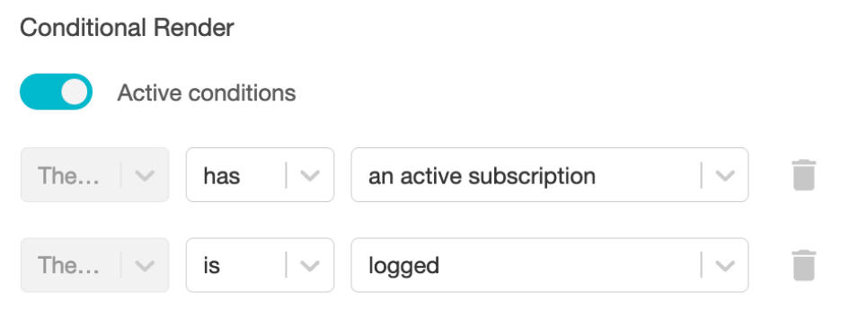The image size is (868, 336).
Task: Click the chevron beside 'an active subscription'
Action: [x=724, y=175]
